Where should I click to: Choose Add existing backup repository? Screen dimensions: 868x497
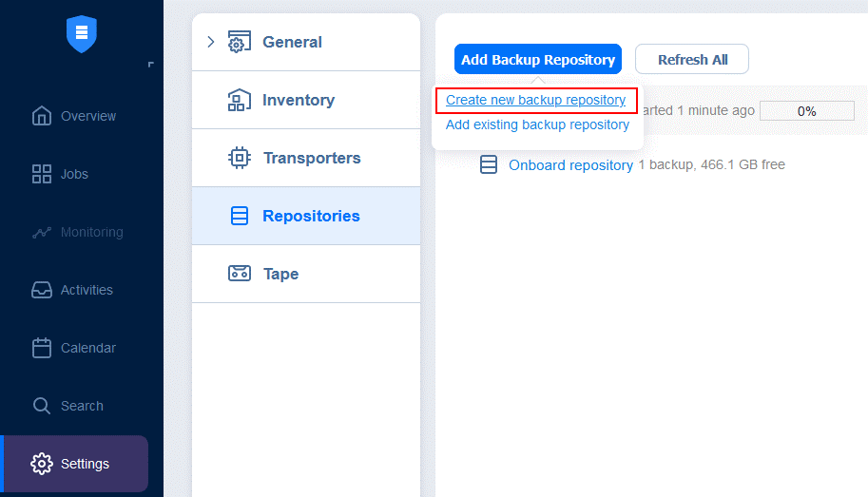pyautogui.click(x=537, y=124)
